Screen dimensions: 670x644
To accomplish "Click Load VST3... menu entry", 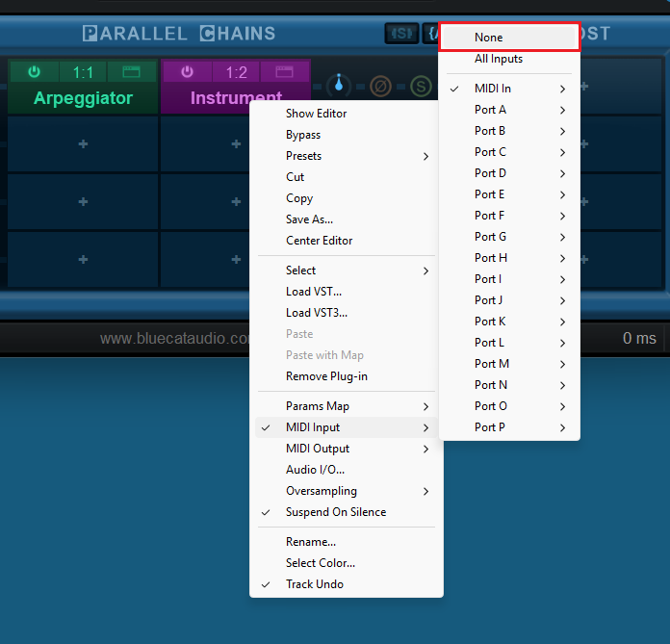I will [x=347, y=313].
